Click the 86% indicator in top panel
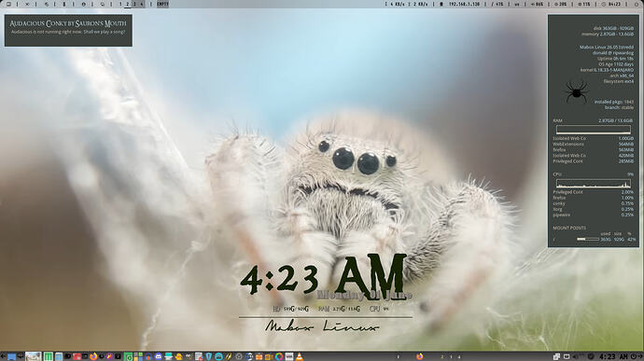644x361 pixels. (x=538, y=4)
